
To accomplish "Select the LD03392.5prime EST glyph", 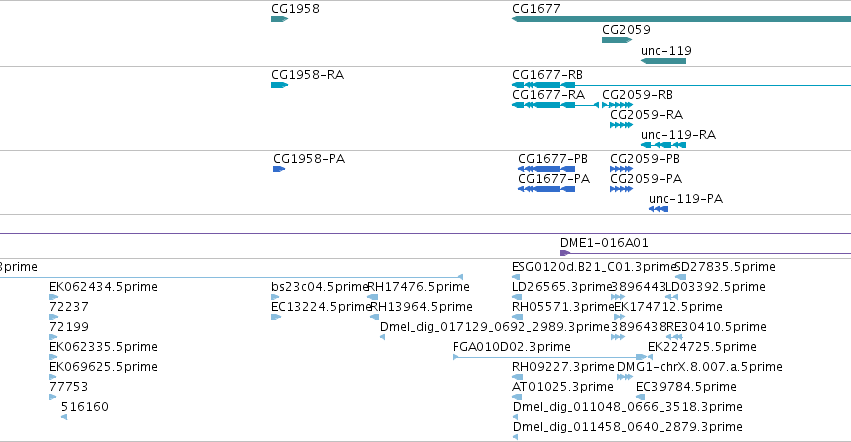I will point(671,297).
